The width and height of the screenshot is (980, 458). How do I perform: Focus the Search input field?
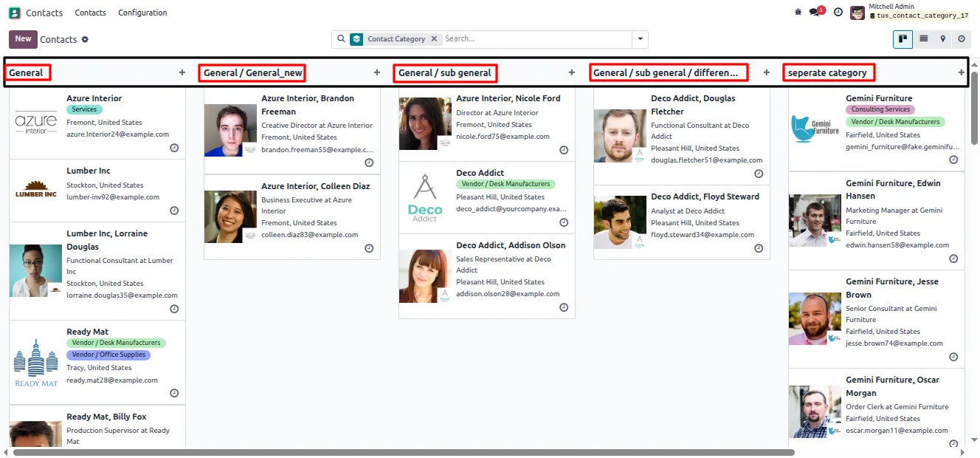(x=536, y=39)
